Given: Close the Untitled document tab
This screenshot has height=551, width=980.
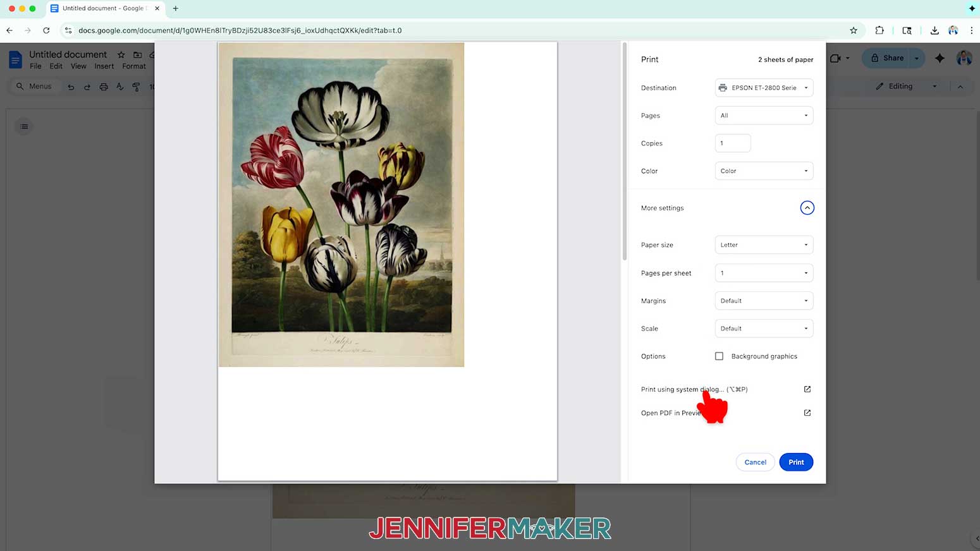Looking at the screenshot, I should tap(157, 9).
